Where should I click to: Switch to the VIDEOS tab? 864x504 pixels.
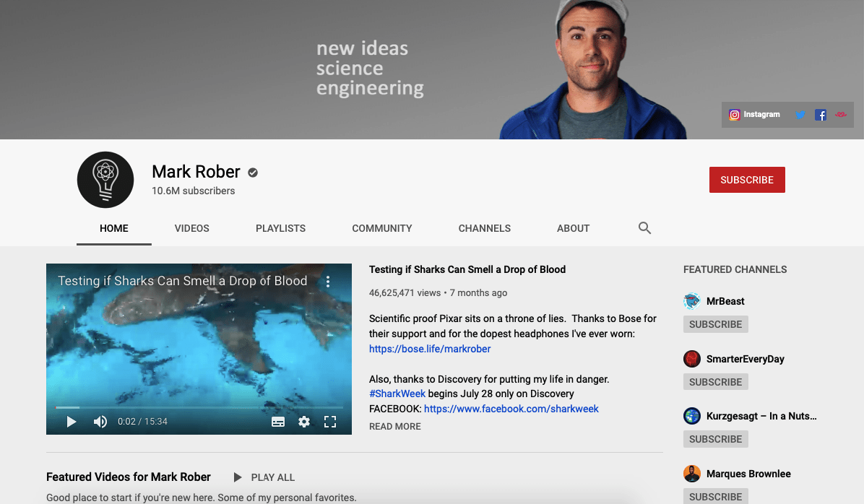tap(191, 228)
